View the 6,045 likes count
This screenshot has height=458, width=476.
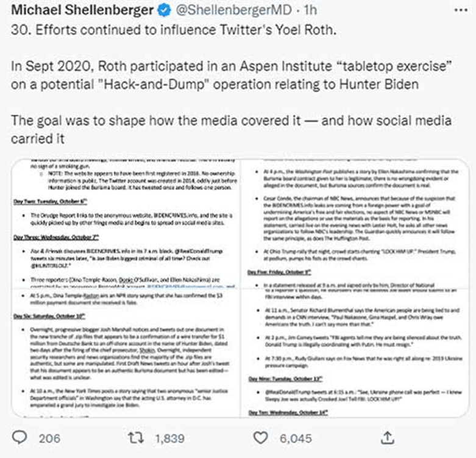pos(296,439)
